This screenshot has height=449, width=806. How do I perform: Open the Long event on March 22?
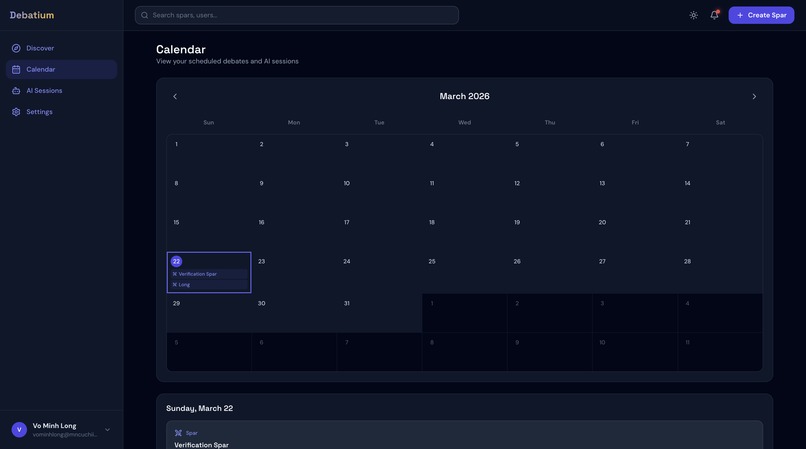pyautogui.click(x=209, y=284)
